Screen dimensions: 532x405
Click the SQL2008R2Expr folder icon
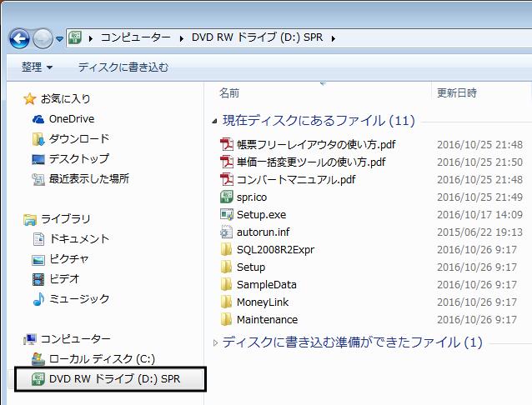click(x=226, y=250)
